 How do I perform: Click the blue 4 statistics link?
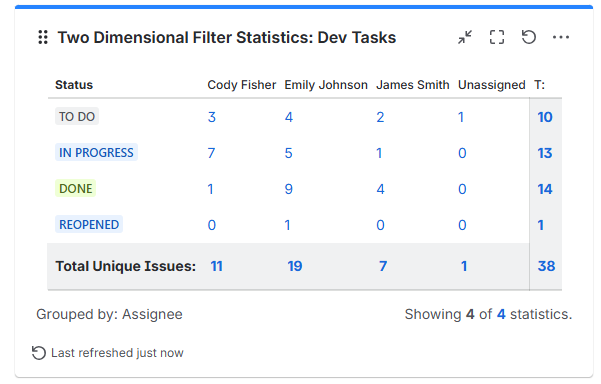[501, 314]
